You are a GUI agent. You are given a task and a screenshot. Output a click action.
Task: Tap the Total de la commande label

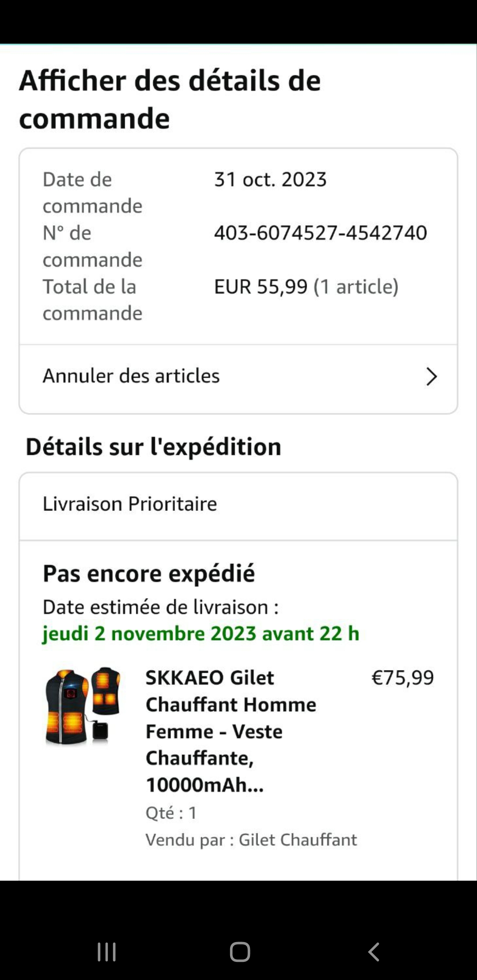pos(92,300)
